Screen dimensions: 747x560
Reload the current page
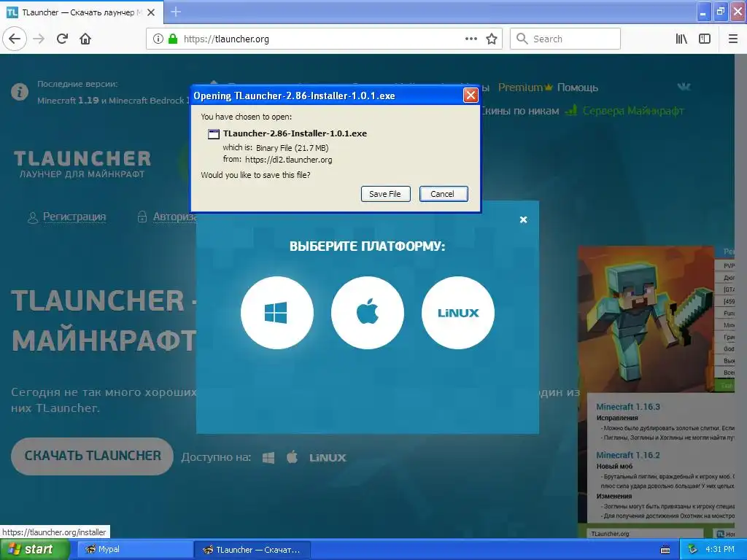(x=63, y=39)
